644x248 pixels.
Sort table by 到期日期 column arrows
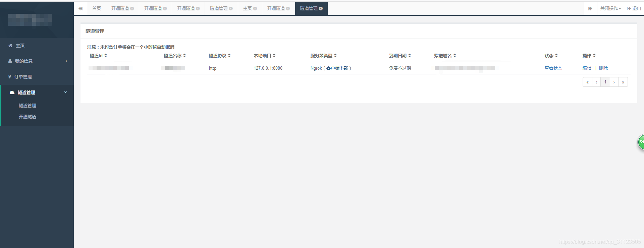click(x=410, y=56)
